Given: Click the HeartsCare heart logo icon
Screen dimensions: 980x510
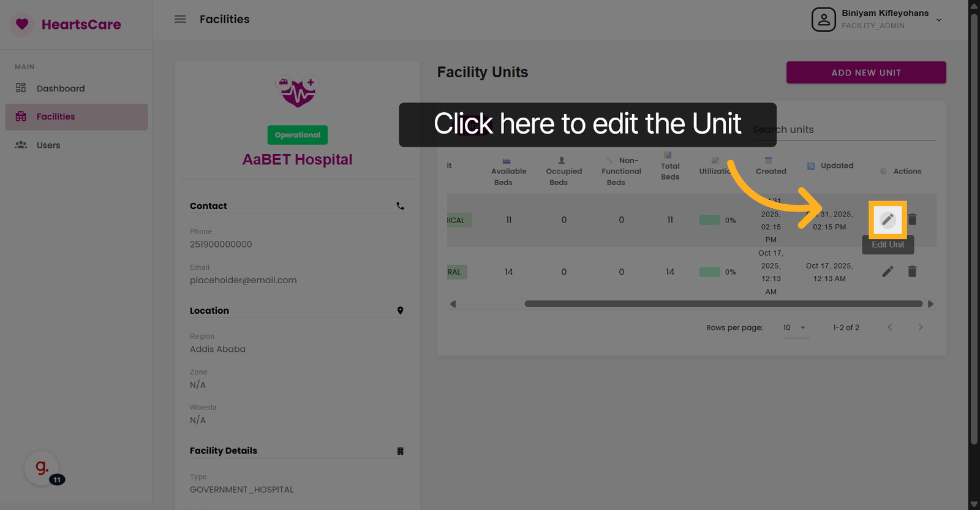Looking at the screenshot, I should [x=22, y=25].
